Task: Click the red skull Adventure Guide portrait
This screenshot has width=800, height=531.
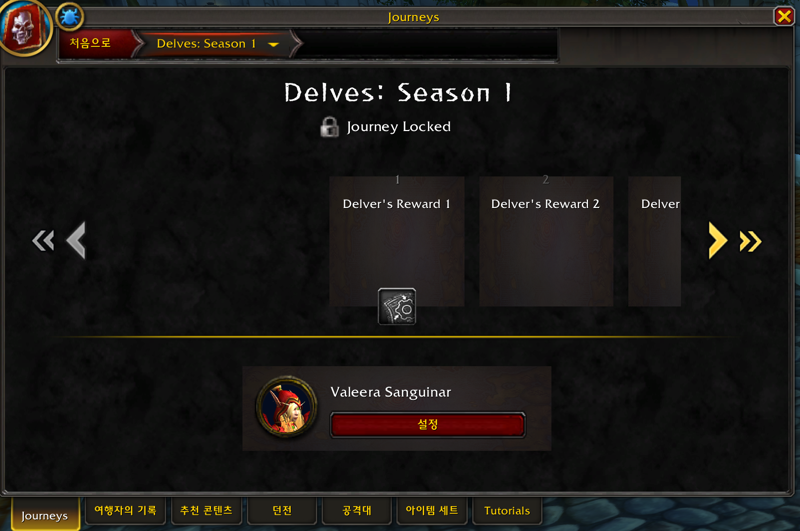Action: pos(24,26)
